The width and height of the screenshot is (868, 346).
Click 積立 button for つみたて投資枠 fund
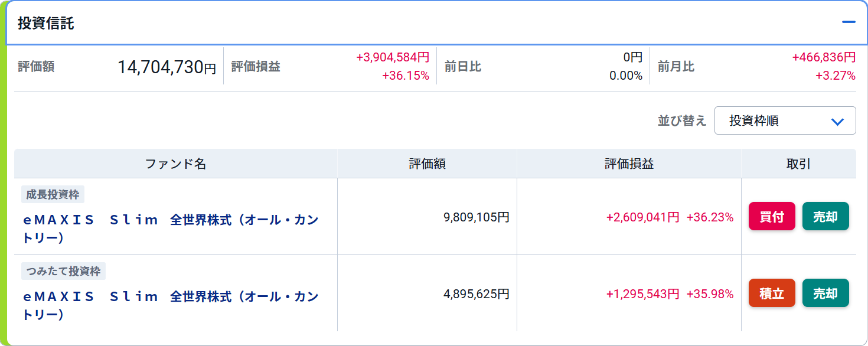pyautogui.click(x=772, y=293)
